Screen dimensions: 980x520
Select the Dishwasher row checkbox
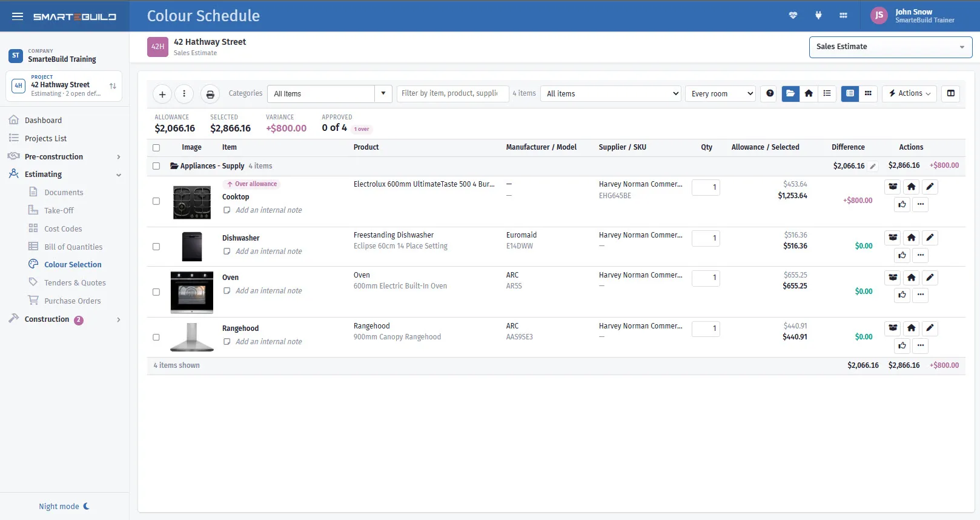click(x=156, y=247)
